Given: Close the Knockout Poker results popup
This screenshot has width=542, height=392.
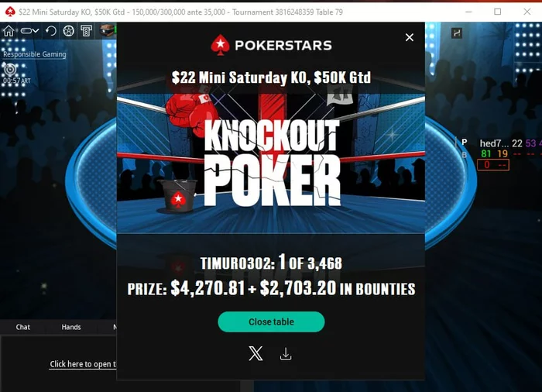Looking at the screenshot, I should 410,37.
